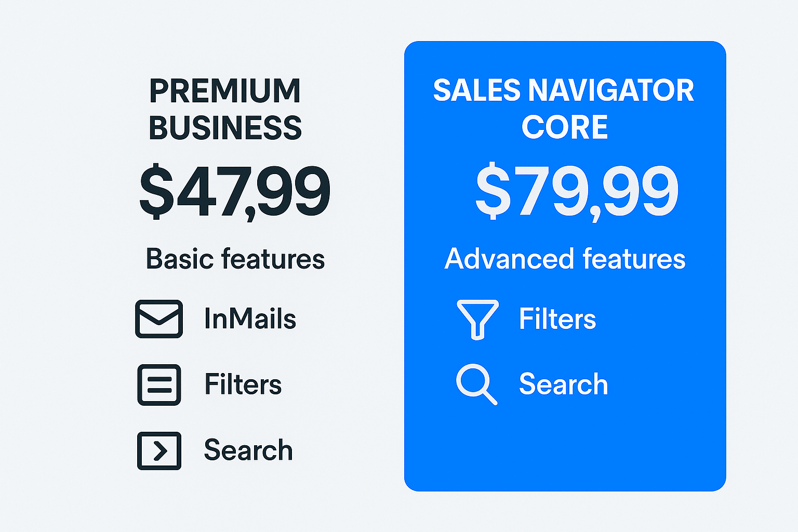This screenshot has width=798, height=532.
Task: Click the empty blue area below Search
Action: pyautogui.click(x=565, y=447)
